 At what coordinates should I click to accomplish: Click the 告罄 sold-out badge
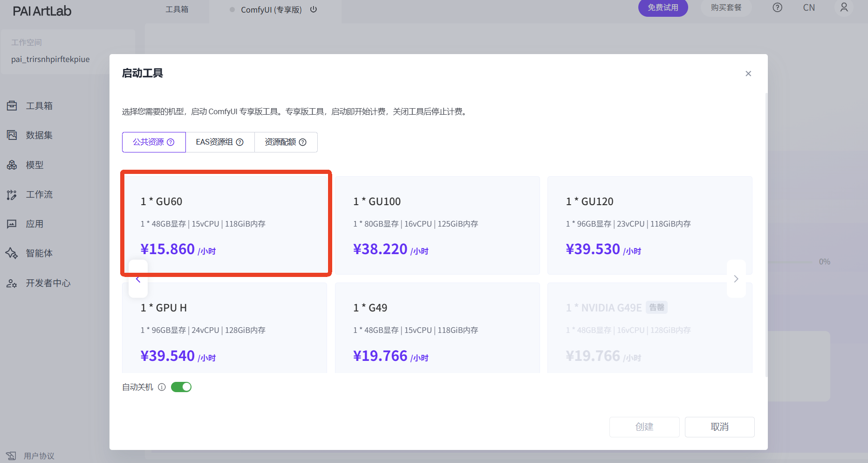(x=657, y=307)
